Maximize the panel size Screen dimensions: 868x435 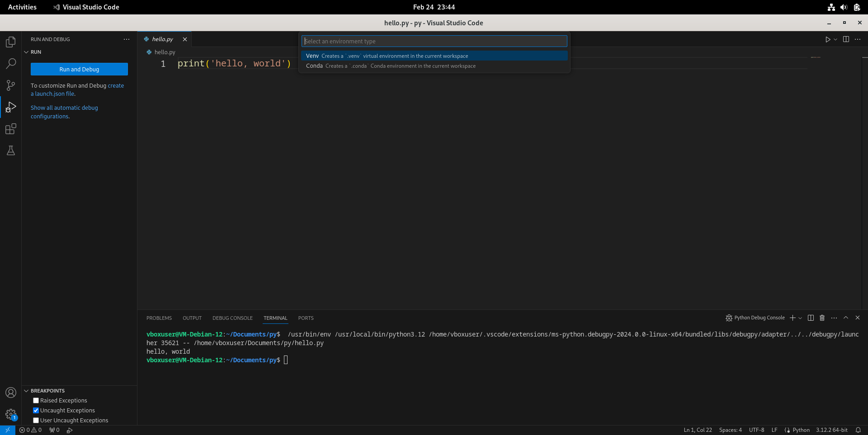click(846, 318)
